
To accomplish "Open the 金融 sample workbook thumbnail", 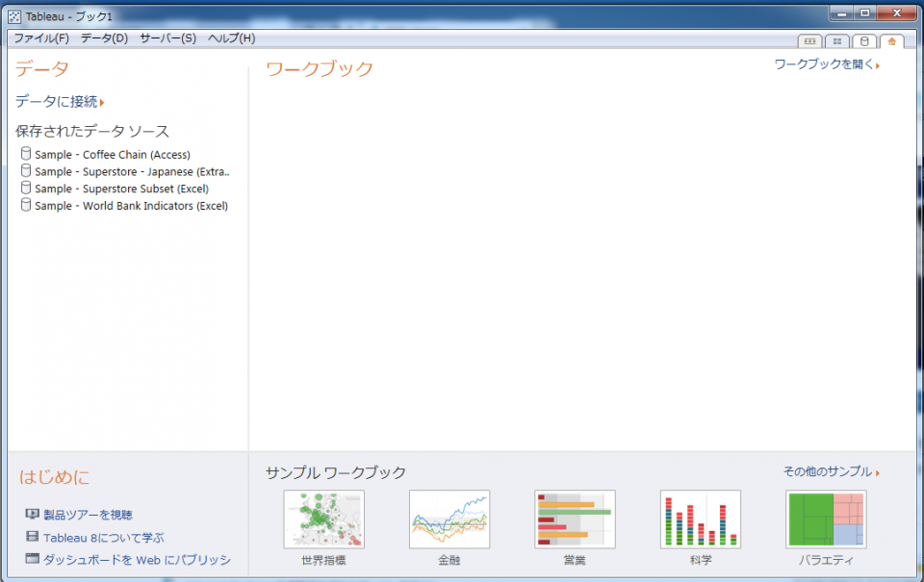I will (449, 518).
